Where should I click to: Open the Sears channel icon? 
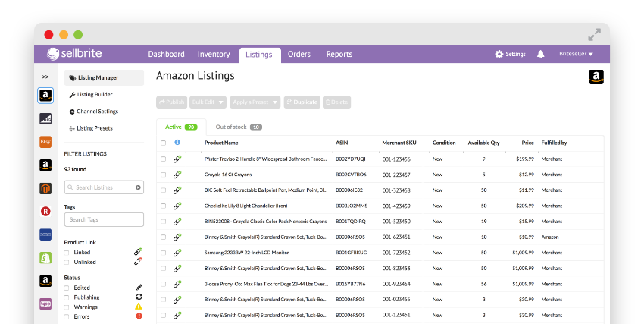pyautogui.click(x=45, y=234)
